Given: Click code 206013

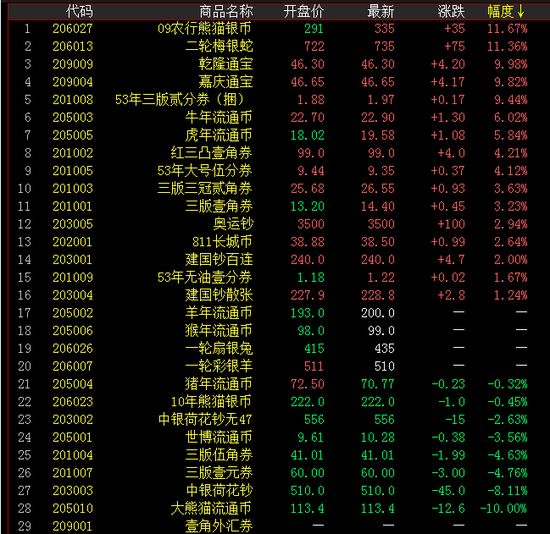Looking at the screenshot, I should click(73, 46).
